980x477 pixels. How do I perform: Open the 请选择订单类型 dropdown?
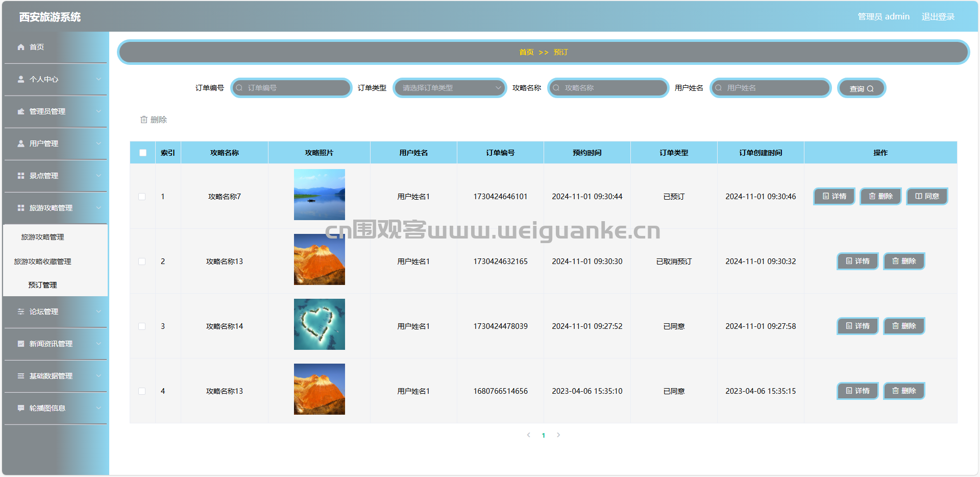click(450, 88)
